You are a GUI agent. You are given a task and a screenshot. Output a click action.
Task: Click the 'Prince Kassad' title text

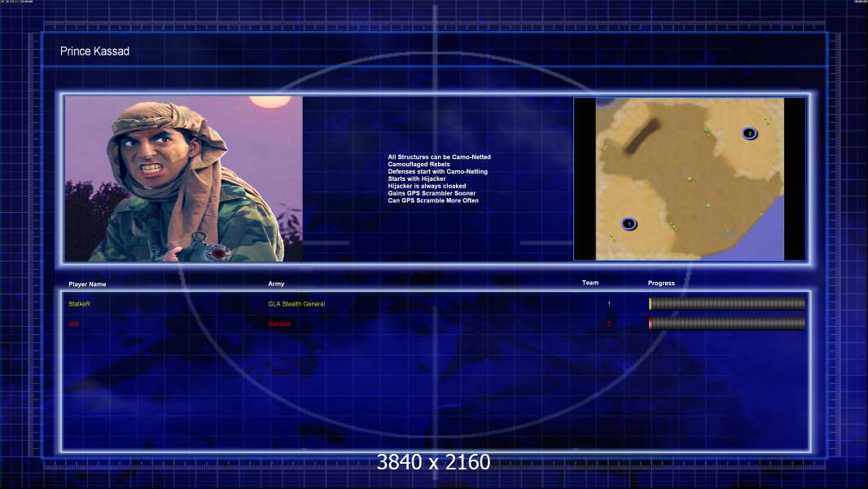pyautogui.click(x=94, y=51)
